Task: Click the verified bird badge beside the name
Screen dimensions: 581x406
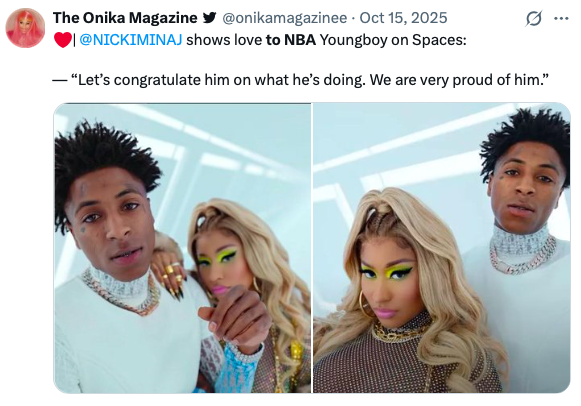Action: click(x=209, y=17)
